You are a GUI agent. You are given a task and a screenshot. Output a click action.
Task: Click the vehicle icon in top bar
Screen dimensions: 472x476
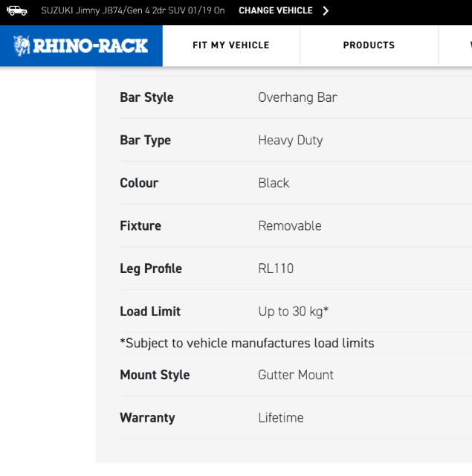17,10
